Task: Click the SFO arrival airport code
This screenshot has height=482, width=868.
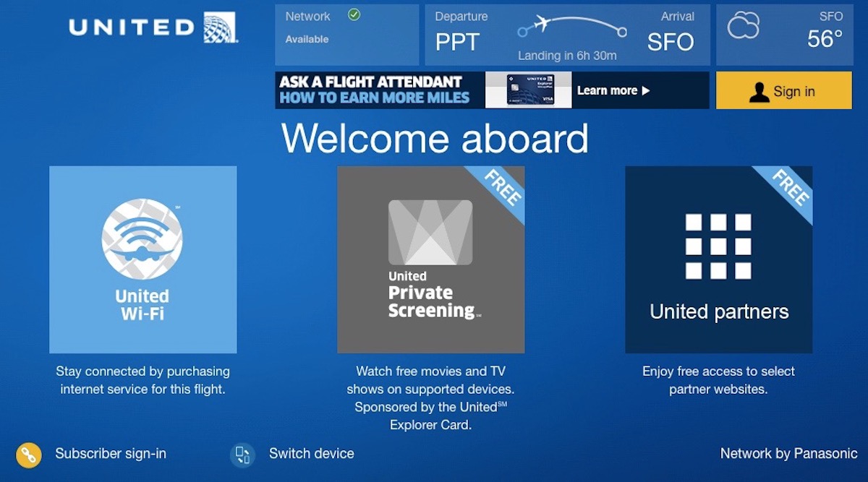Action: (x=670, y=43)
